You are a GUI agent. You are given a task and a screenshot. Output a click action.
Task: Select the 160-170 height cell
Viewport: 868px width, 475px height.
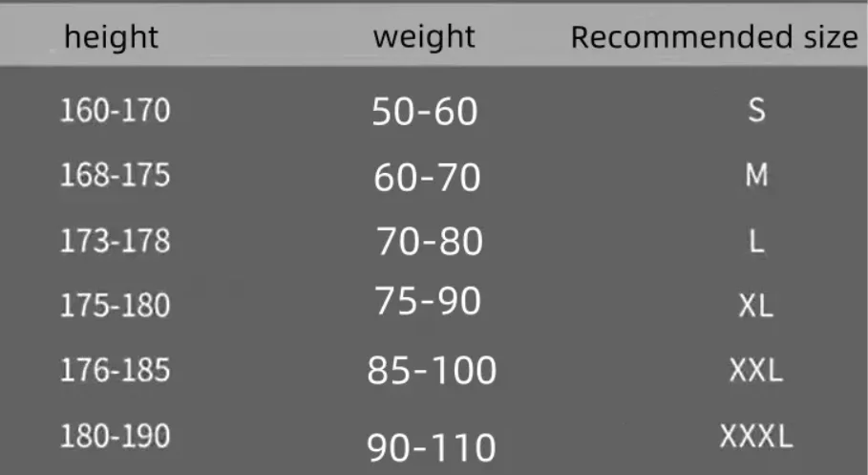[116, 110]
